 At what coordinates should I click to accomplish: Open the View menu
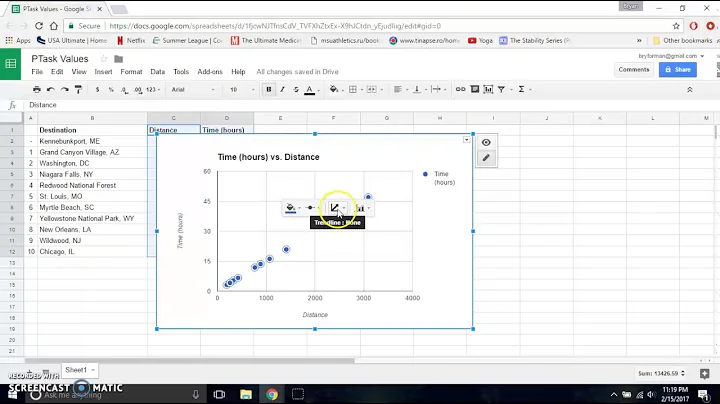pyautogui.click(x=79, y=72)
